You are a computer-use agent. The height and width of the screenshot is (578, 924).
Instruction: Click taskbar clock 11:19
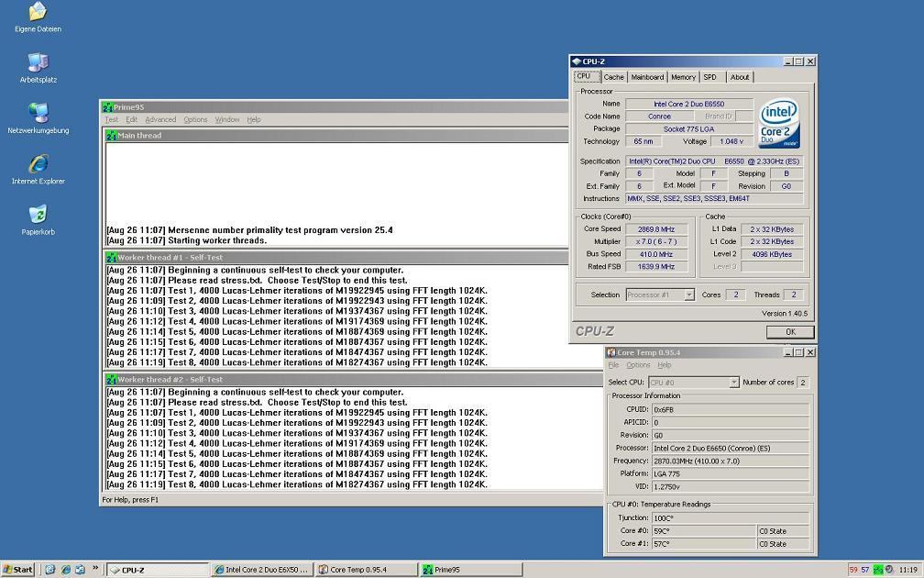pos(908,570)
